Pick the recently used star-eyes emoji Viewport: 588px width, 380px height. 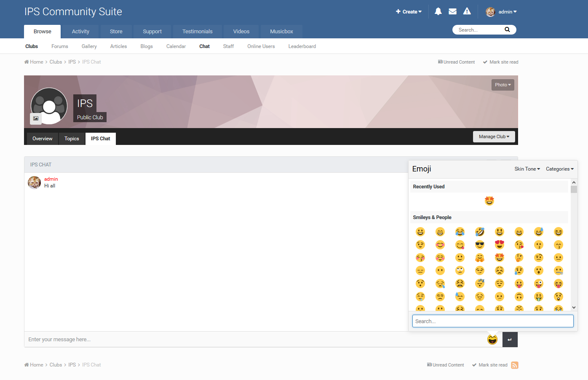tap(489, 201)
